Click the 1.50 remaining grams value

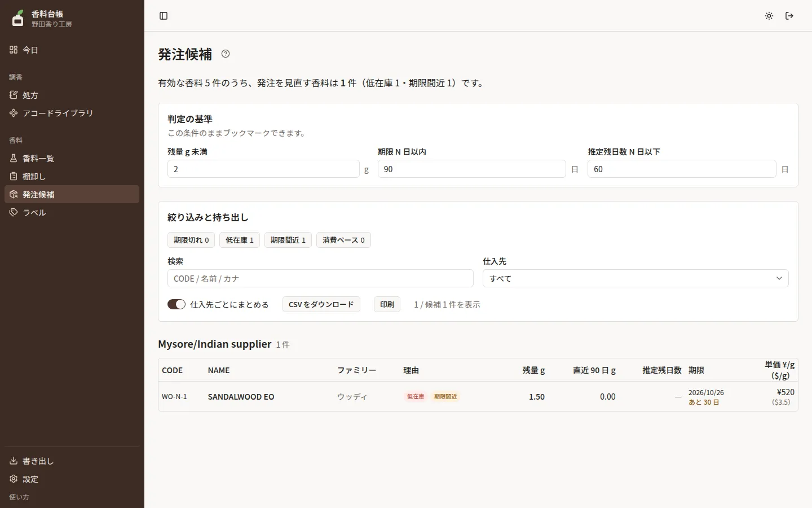tap(537, 397)
